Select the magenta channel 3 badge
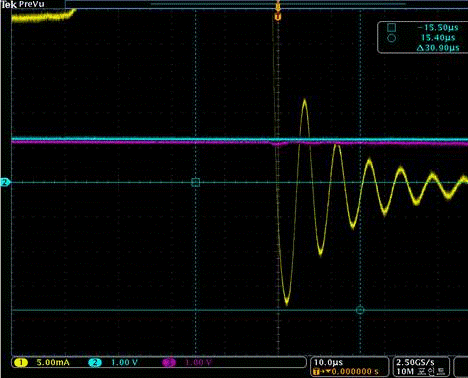Image resolution: width=468 pixels, height=378 pixels. coord(169,363)
